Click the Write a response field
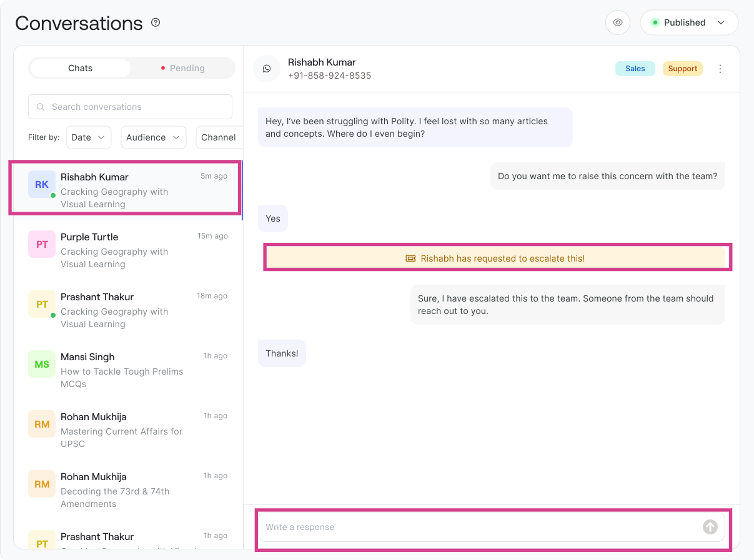This screenshot has height=560, width=754. point(481,527)
